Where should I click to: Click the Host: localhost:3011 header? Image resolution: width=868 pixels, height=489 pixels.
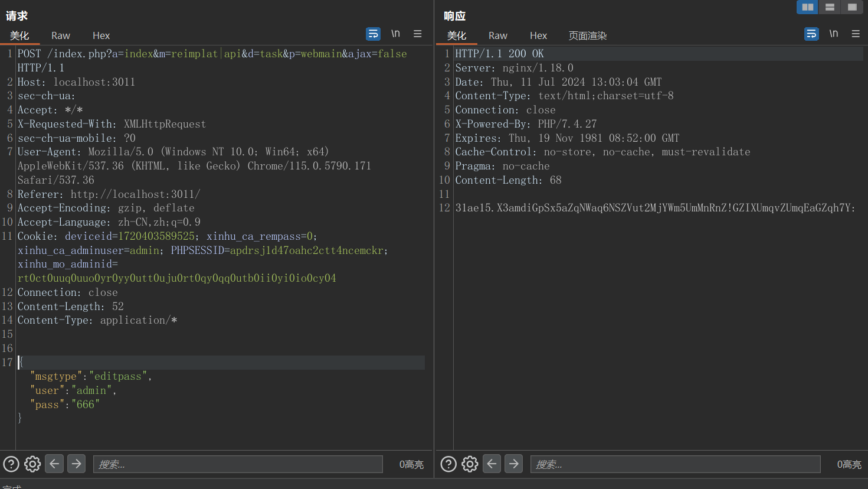coord(76,82)
